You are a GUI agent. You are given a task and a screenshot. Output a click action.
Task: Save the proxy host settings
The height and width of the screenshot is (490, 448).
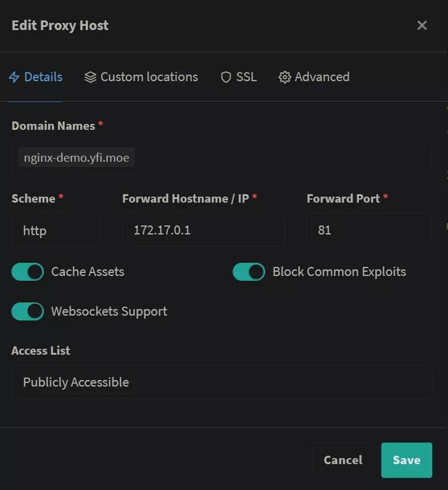(407, 460)
